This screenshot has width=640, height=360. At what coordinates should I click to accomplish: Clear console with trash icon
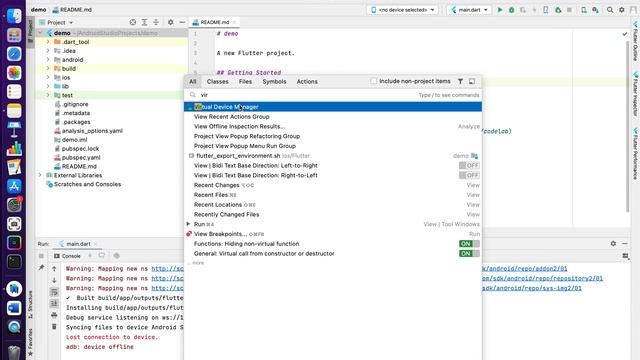point(54,327)
